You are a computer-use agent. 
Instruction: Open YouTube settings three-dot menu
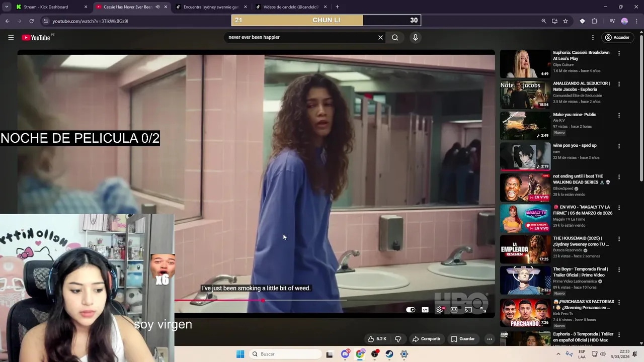[x=593, y=37]
